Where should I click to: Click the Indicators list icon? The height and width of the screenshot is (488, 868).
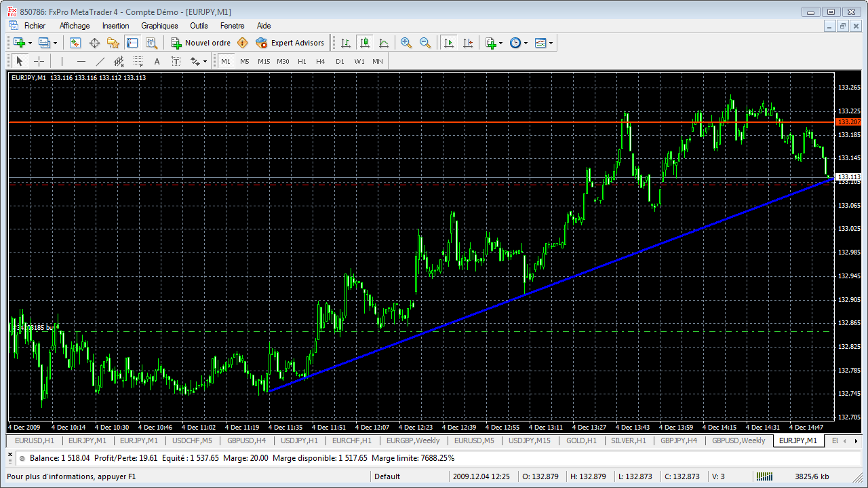pyautogui.click(x=491, y=43)
